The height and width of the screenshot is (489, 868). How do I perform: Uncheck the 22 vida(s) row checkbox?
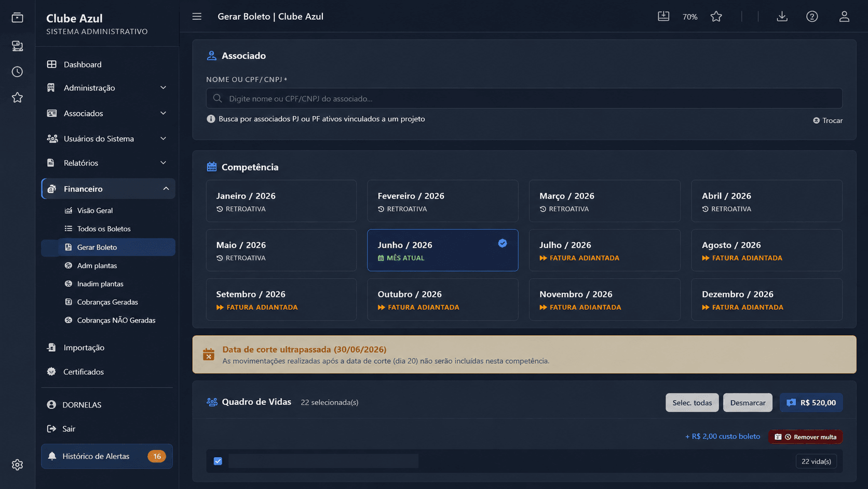point(218,461)
